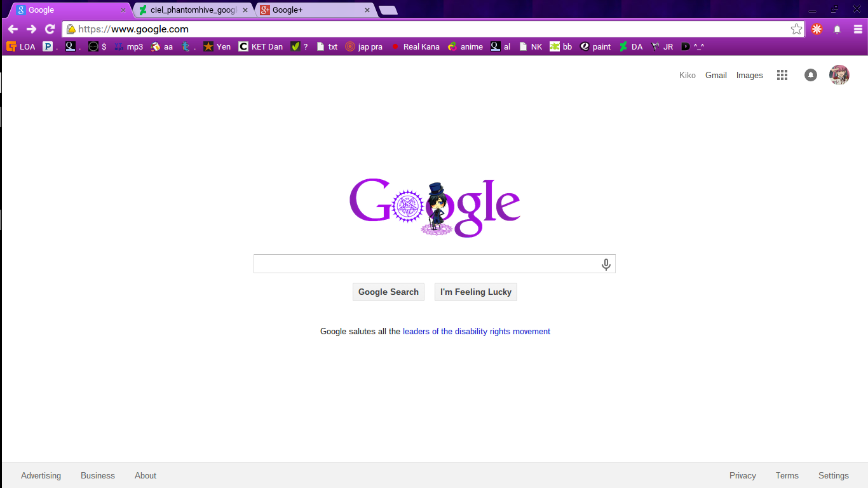
Task: Open the Privacy footer link
Action: point(743,475)
